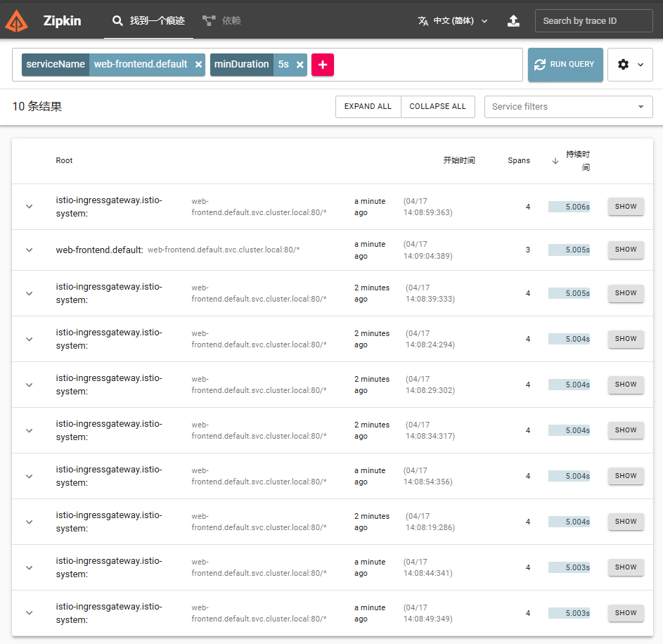Expand trace row started 14:08:54:356
This screenshot has width=663, height=644.
pos(29,476)
